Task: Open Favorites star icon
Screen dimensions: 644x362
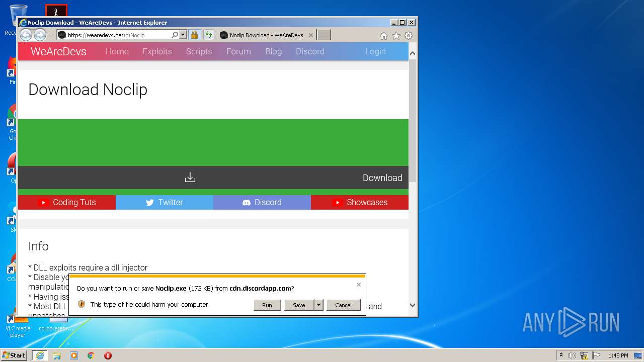Action: [x=396, y=36]
